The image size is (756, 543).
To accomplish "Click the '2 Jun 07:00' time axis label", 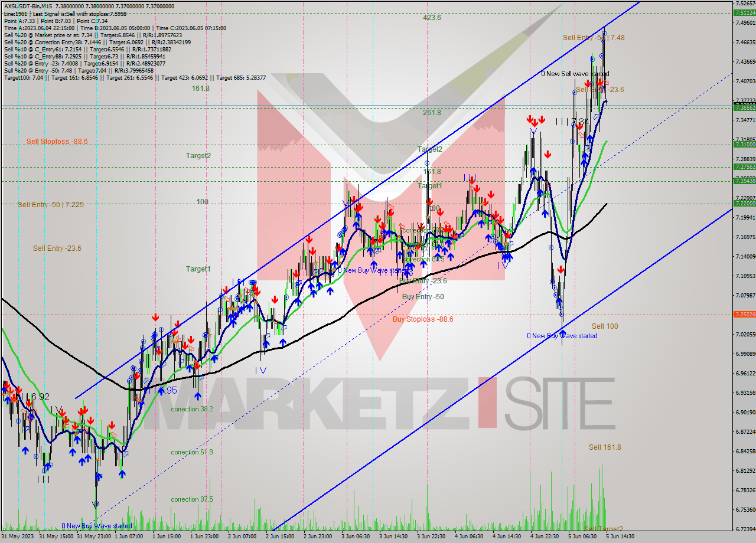I will coord(243,537).
